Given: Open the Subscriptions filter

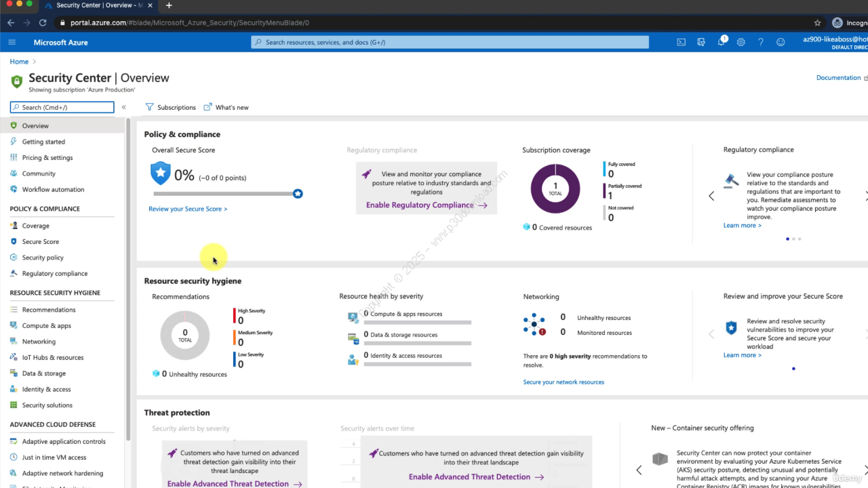Looking at the screenshot, I should click(171, 107).
